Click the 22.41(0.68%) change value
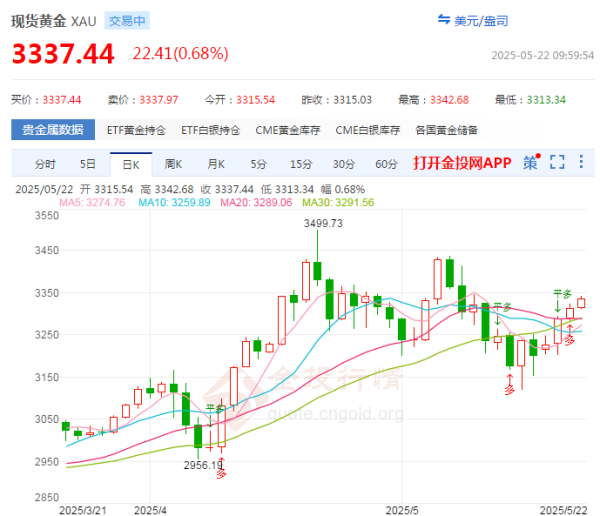 [180, 54]
